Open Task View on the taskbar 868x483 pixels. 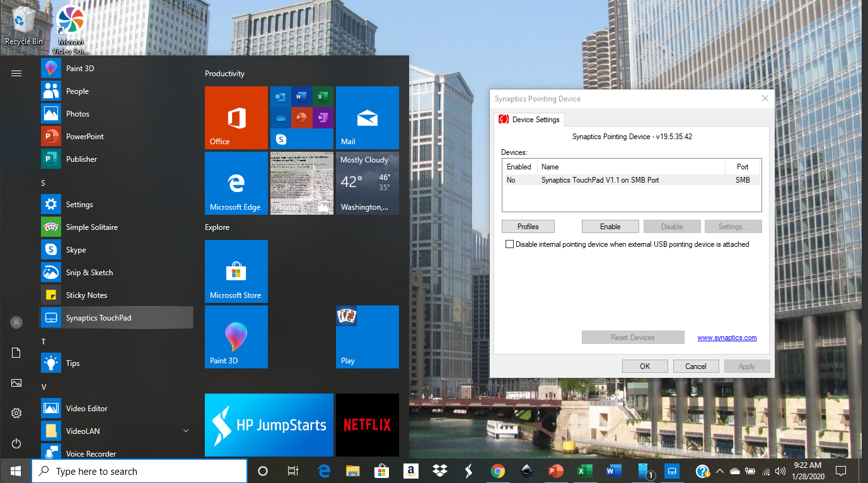[293, 471]
